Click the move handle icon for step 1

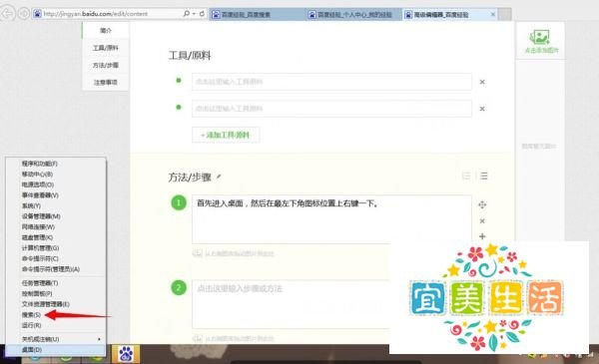click(x=482, y=204)
